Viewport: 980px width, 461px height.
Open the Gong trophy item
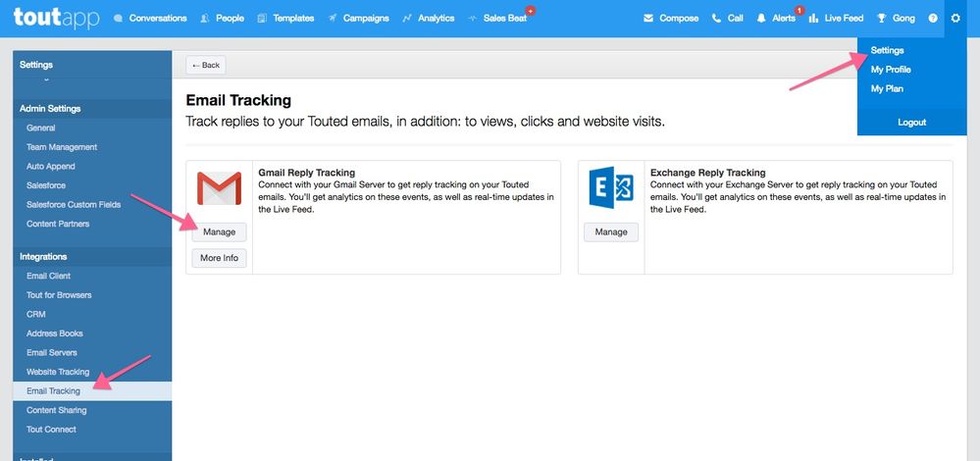pyautogui.click(x=896, y=18)
